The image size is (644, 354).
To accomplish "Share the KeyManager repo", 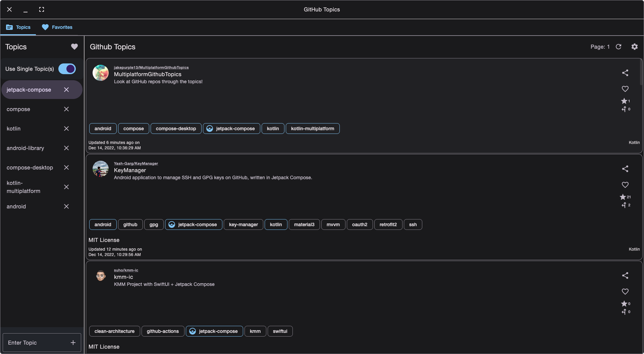I will tap(625, 169).
